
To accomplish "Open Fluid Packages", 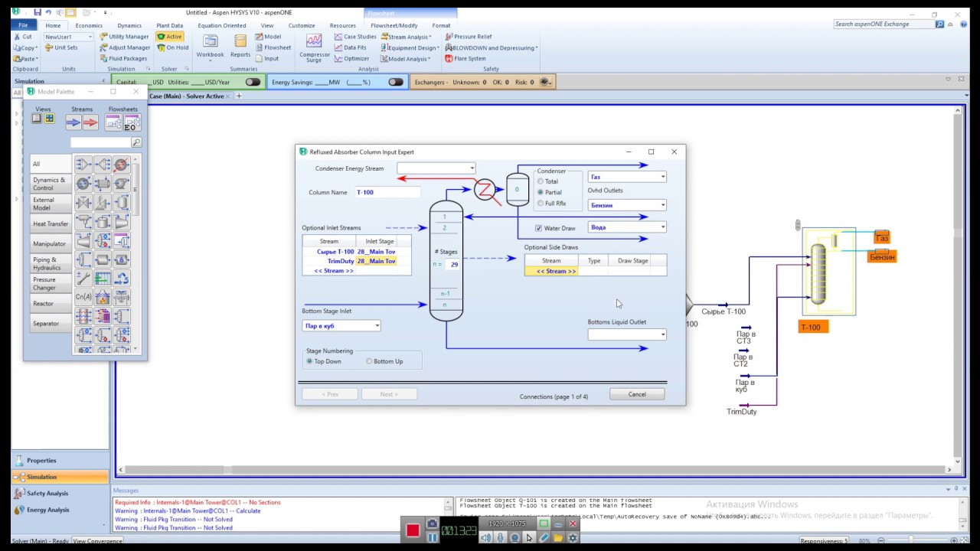I will [x=123, y=58].
